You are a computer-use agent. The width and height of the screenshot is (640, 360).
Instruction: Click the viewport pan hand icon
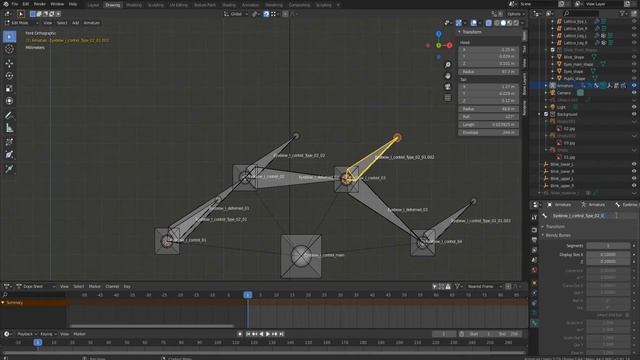click(448, 76)
